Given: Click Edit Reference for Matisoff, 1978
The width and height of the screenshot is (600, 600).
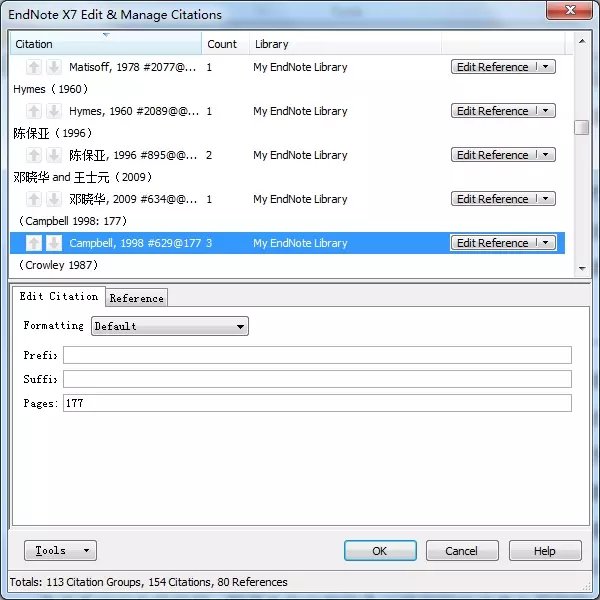Looking at the screenshot, I should click(494, 67).
